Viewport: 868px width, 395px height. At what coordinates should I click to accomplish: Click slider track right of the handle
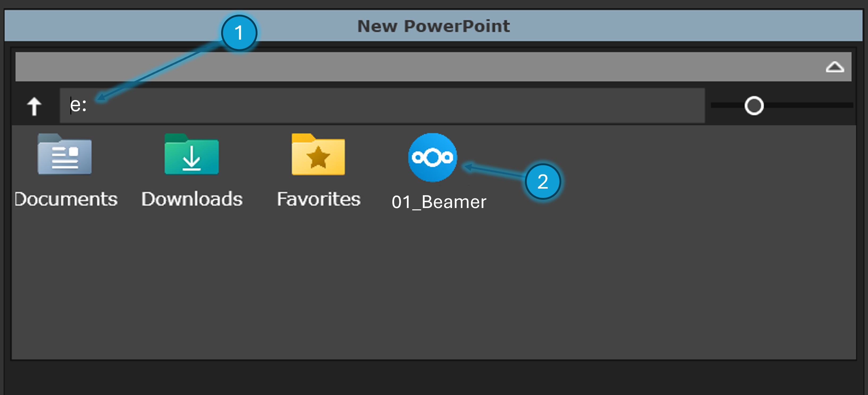point(809,106)
